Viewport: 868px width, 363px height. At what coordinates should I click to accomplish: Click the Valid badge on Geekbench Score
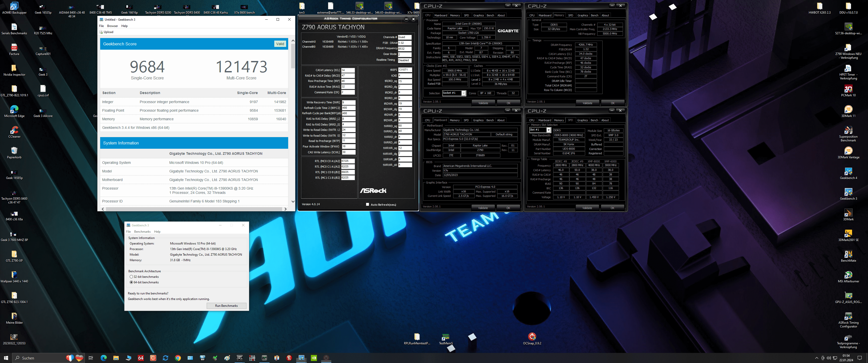[280, 44]
